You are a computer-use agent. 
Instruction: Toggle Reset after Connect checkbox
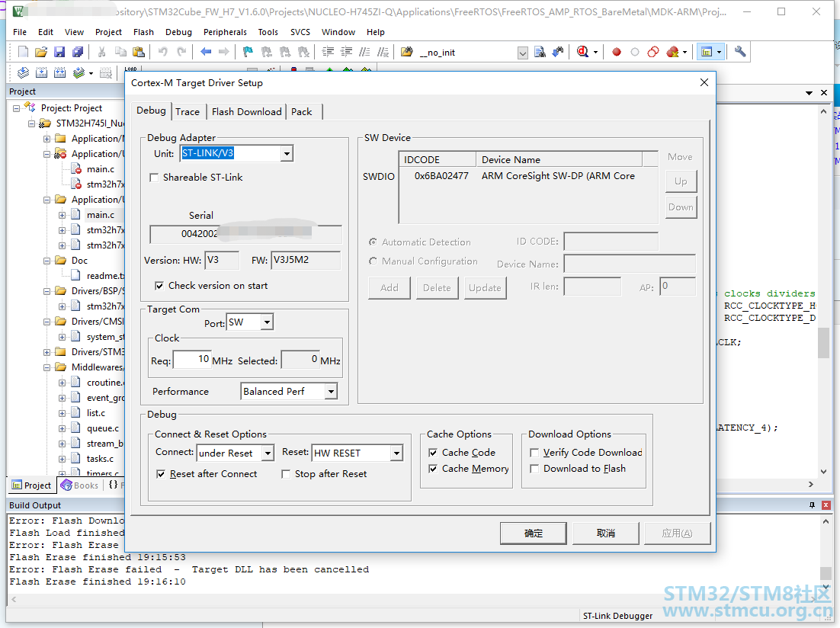(x=161, y=474)
